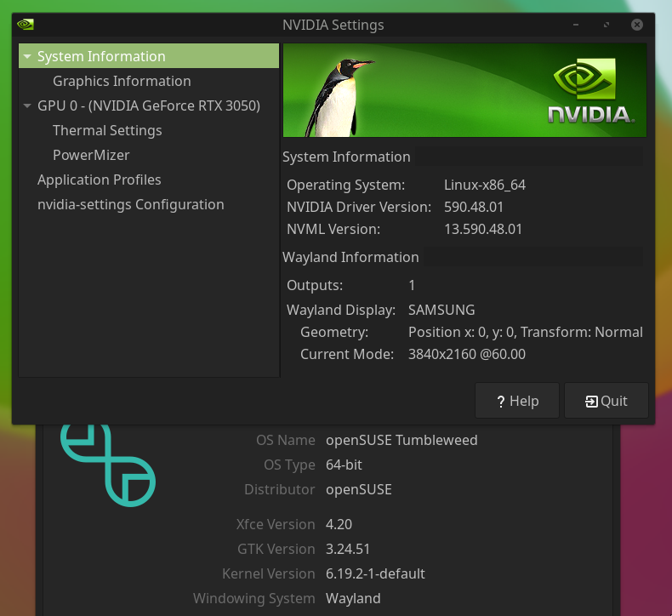Viewport: 672px width, 616px height.
Task: Select the System Information category
Action: 101,57
